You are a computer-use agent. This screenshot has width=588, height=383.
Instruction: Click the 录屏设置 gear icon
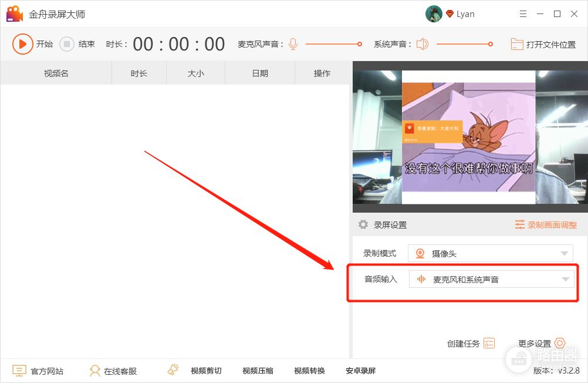pyautogui.click(x=363, y=225)
